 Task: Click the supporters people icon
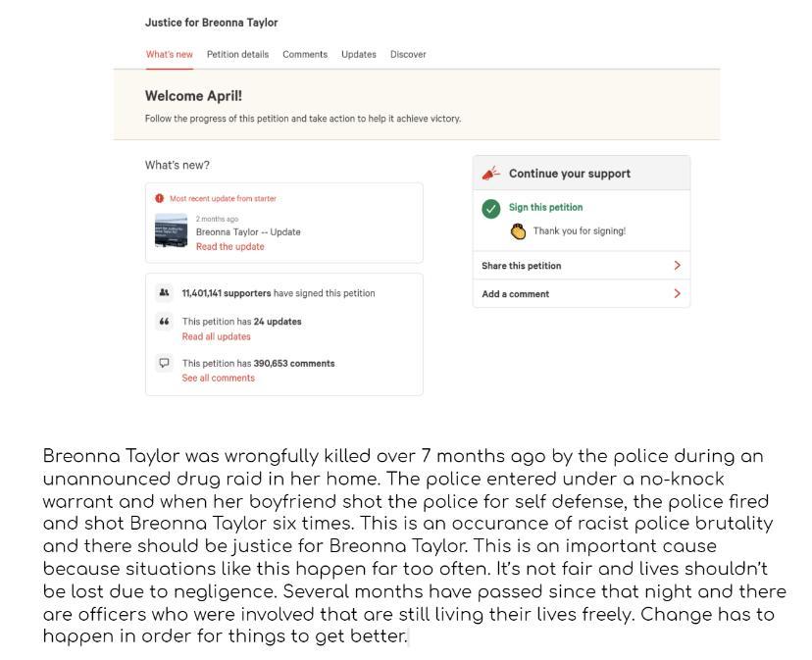[x=164, y=293]
